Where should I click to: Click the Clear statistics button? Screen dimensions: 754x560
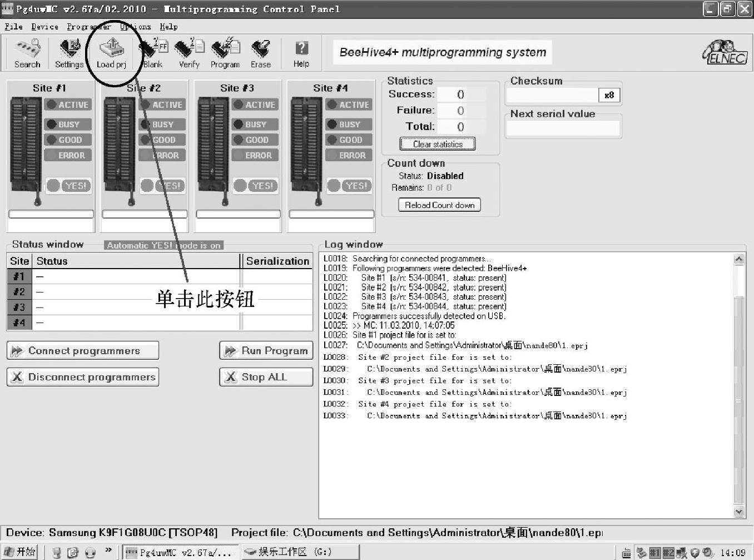(x=438, y=144)
